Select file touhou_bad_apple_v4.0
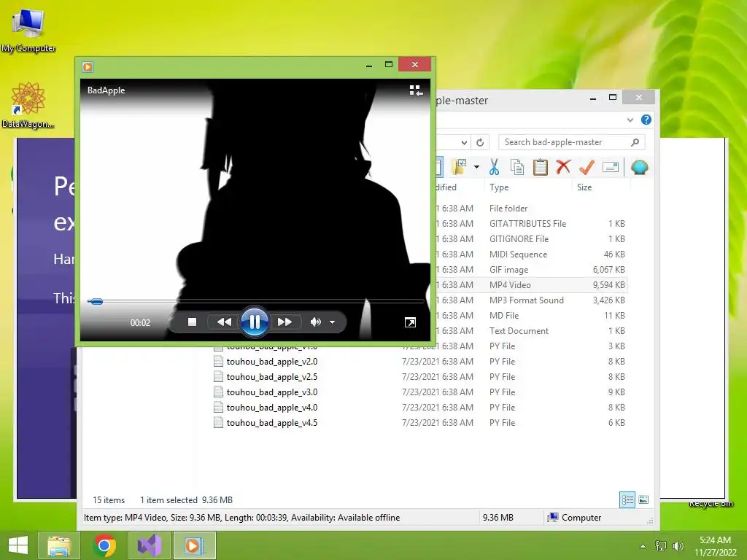The image size is (747, 560). pos(272,407)
